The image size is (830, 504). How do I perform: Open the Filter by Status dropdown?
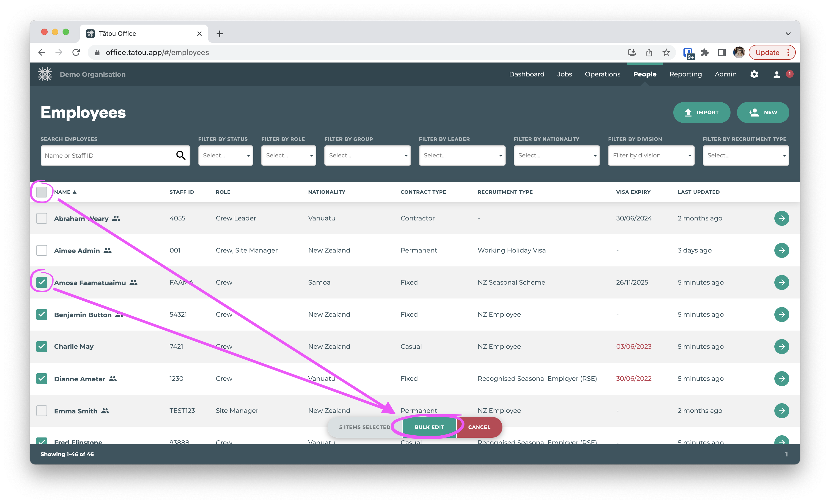coord(225,155)
